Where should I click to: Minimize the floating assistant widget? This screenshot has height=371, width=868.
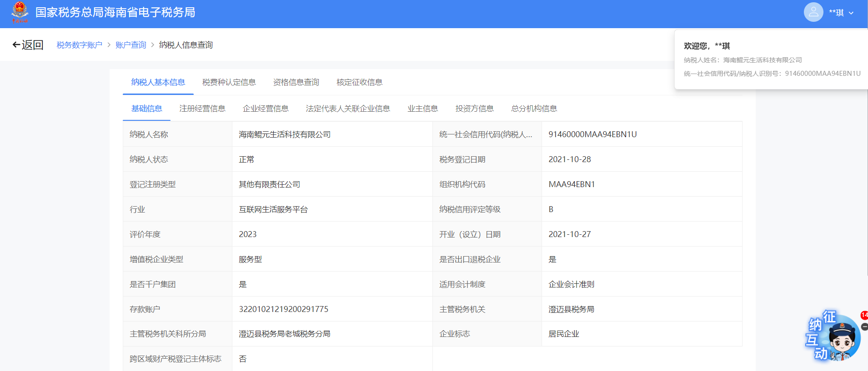pos(864,326)
